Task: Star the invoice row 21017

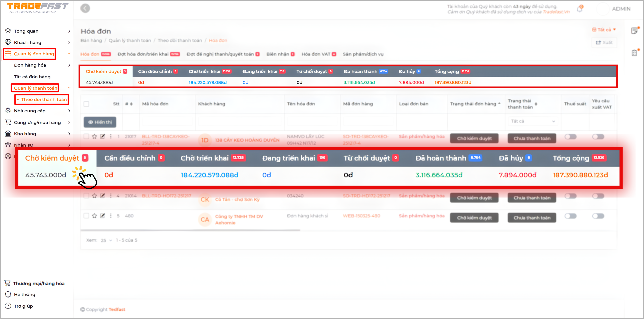Action: click(x=94, y=136)
